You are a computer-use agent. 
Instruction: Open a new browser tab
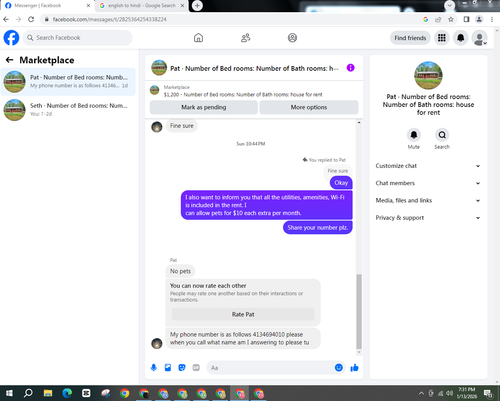(x=197, y=6)
